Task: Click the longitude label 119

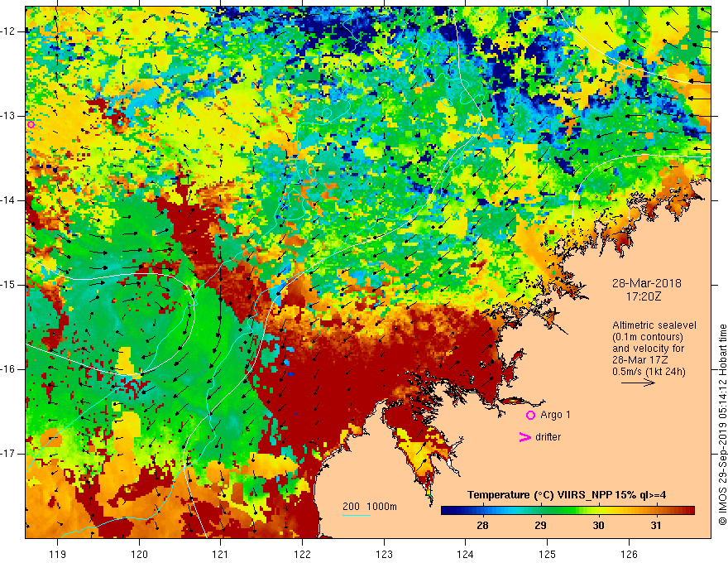Action: (57, 554)
